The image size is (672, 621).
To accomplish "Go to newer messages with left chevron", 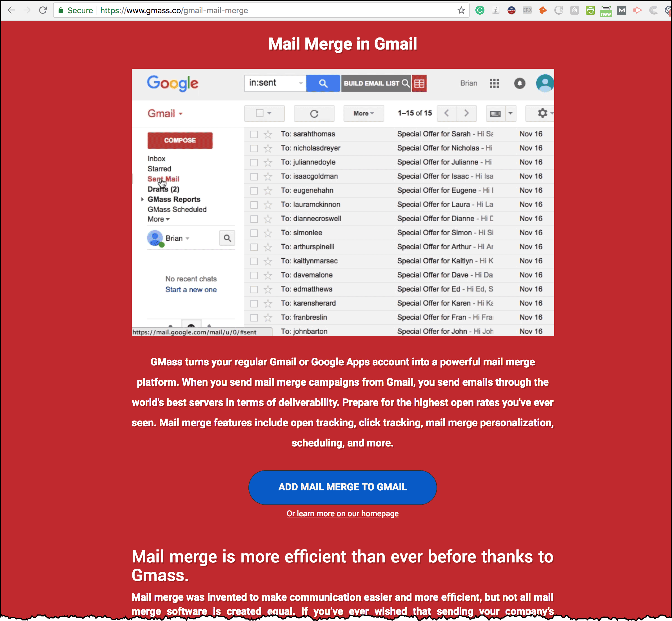I will (447, 113).
